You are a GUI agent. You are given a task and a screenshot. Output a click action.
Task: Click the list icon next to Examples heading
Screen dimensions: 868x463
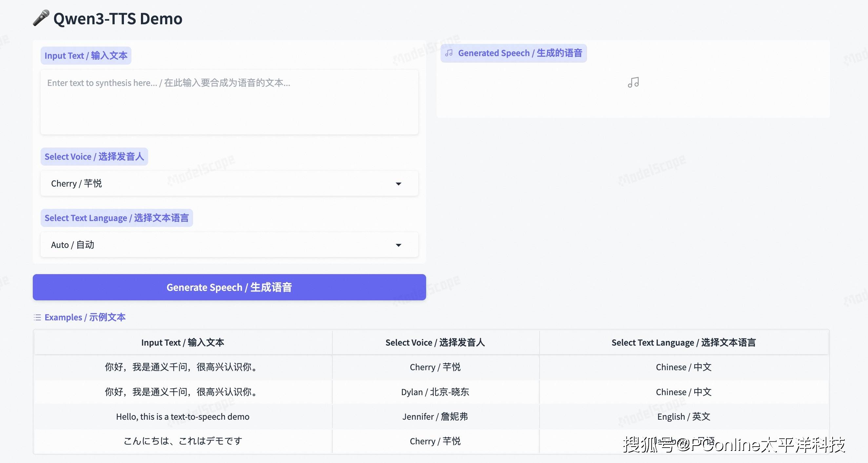[37, 317]
